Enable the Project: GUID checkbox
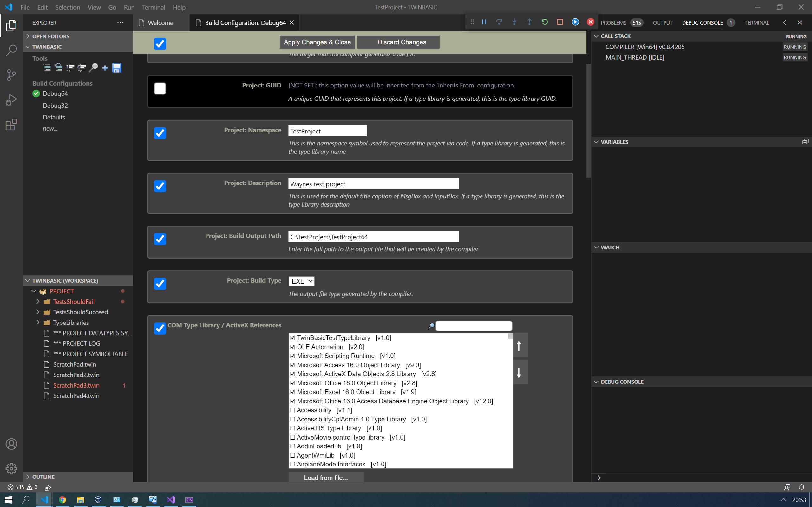The height and width of the screenshot is (507, 812). point(160,88)
